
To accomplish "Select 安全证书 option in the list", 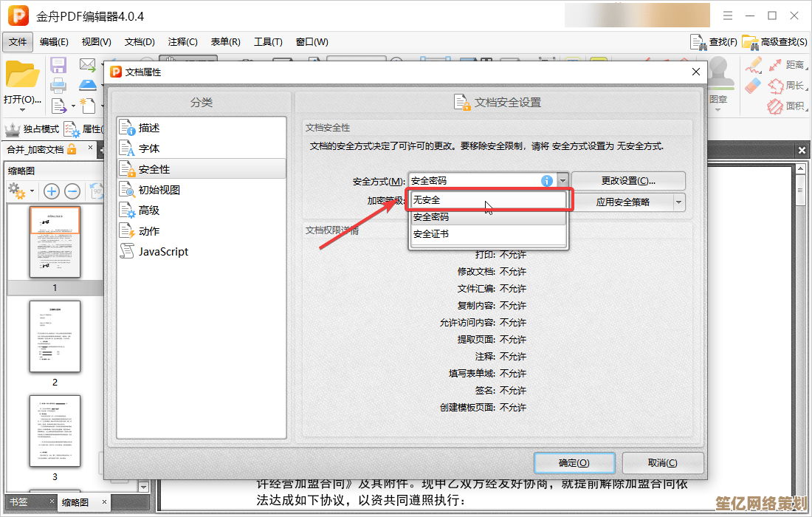I will (x=487, y=234).
